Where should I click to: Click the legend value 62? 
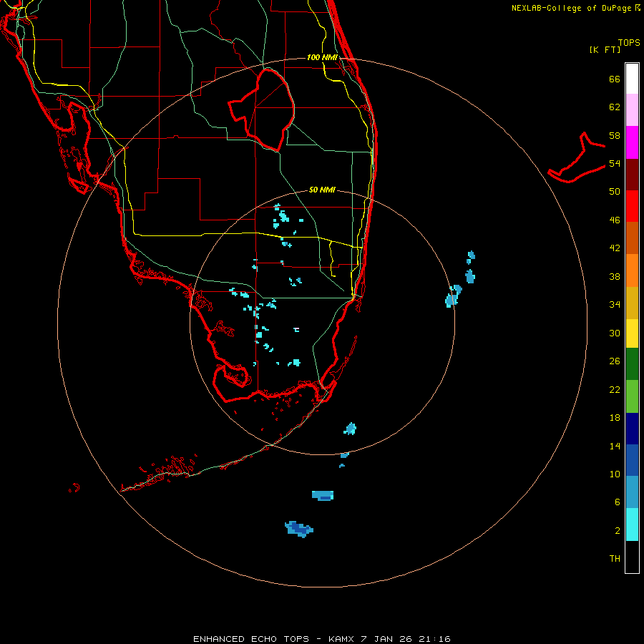615,107
